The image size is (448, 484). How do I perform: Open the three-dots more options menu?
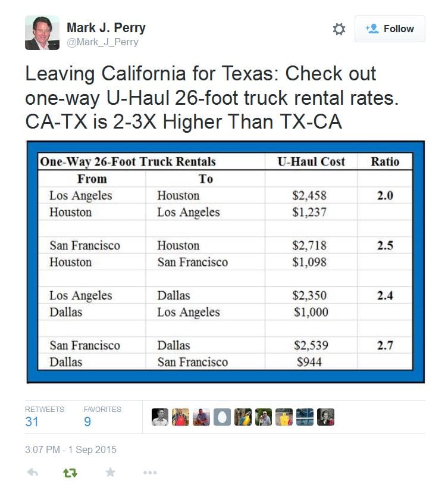point(150,472)
